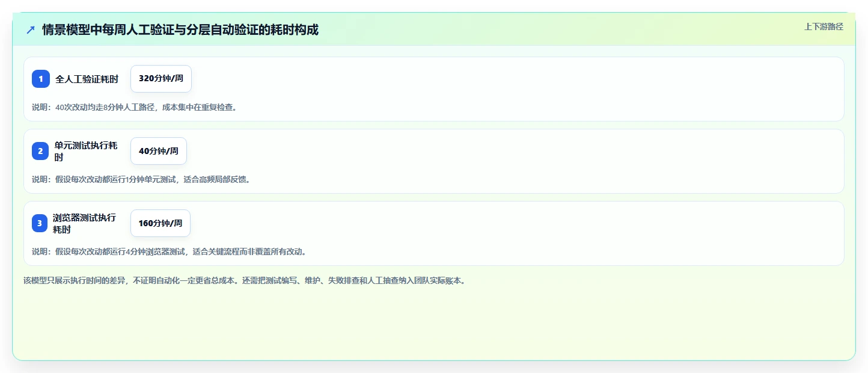Click the note about 1分钟单元测试
This screenshot has height=373, width=868.
tap(141, 179)
